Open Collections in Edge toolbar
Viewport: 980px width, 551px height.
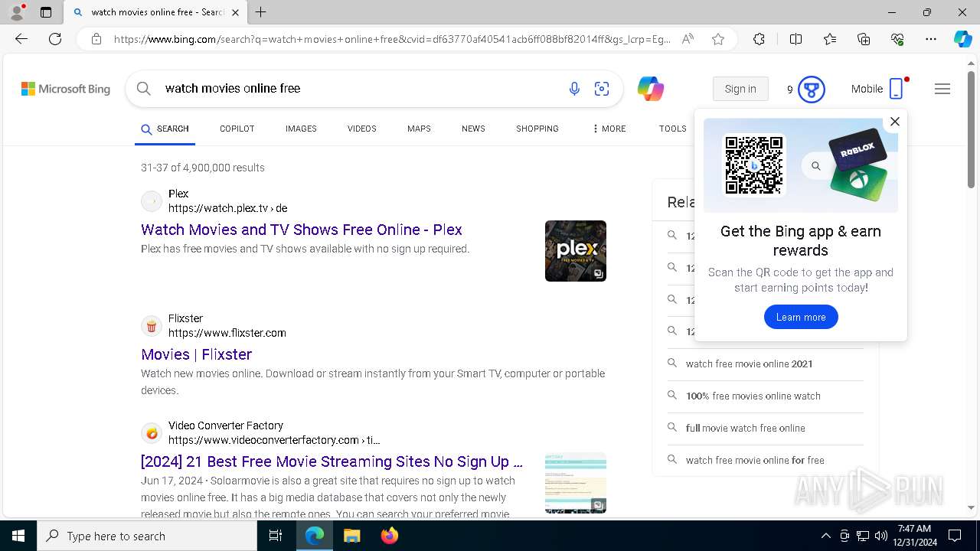[864, 39]
